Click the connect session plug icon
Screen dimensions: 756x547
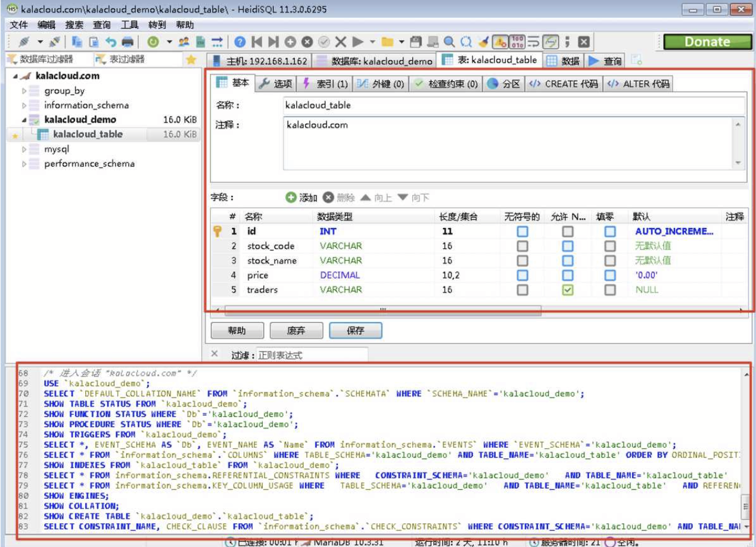tap(24, 42)
